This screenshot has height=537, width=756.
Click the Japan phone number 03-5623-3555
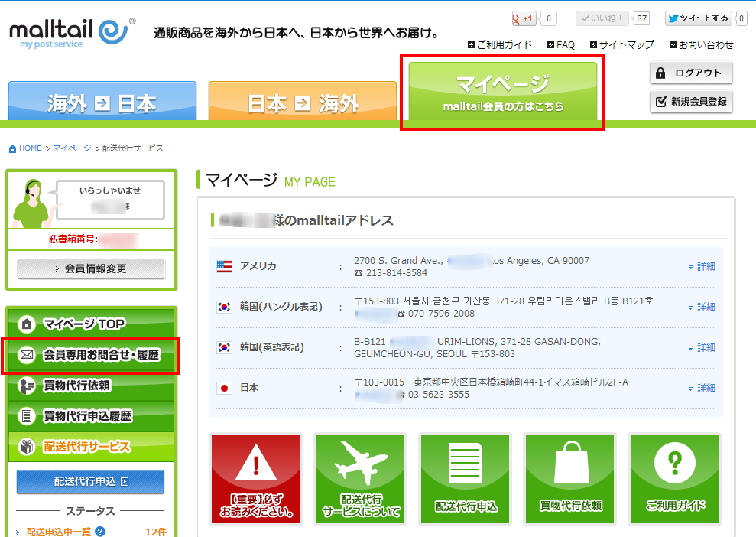pyautogui.click(x=438, y=395)
